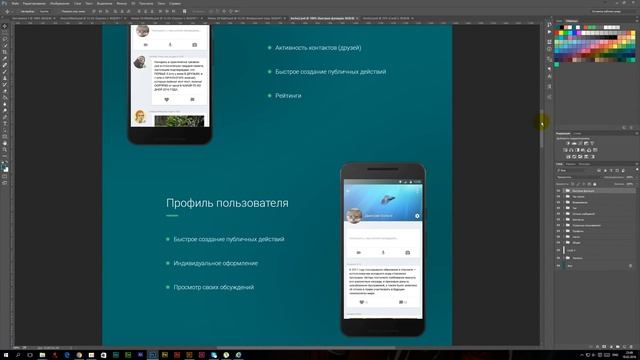Open the Layers panel flyout menu
This screenshot has width=640, height=360.
[x=636, y=164]
